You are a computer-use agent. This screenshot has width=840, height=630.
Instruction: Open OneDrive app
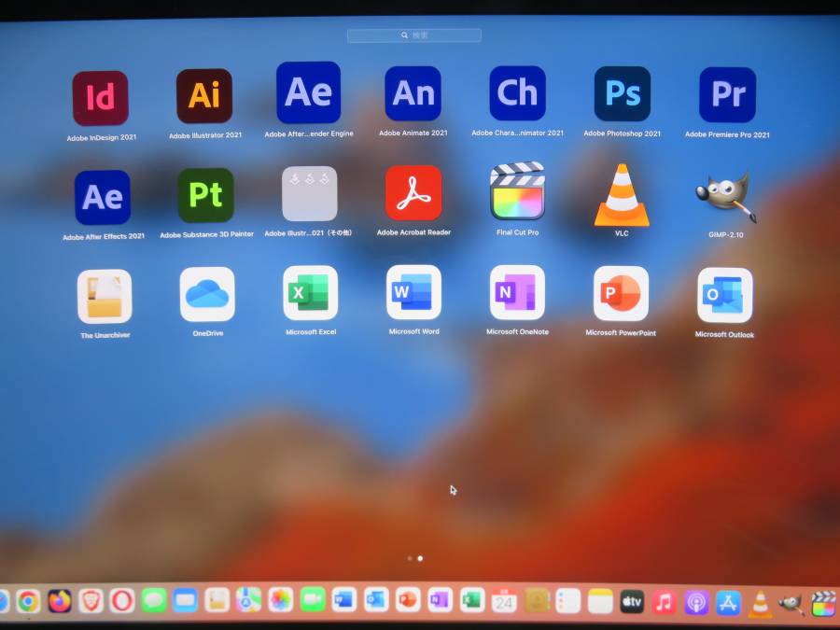207,294
